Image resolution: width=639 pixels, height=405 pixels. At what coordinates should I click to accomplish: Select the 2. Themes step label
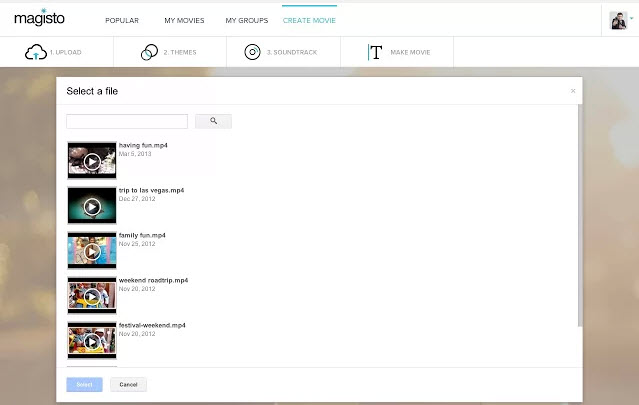180,52
